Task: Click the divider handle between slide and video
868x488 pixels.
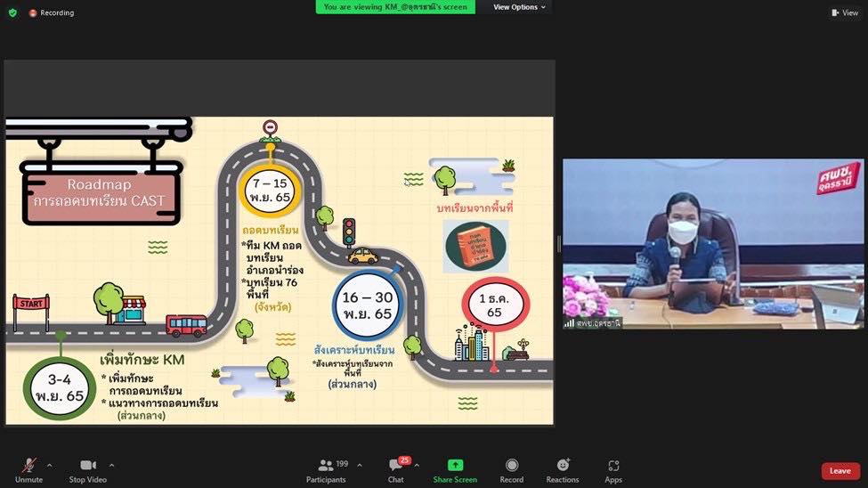Action: point(558,244)
